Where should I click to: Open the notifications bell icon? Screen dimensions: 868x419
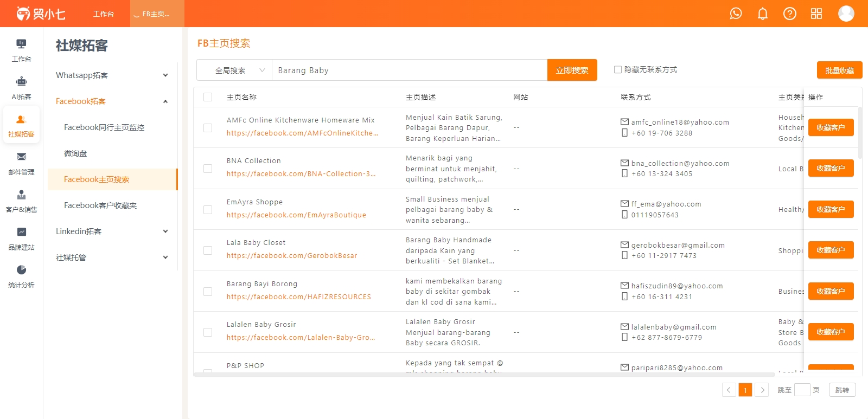pyautogui.click(x=763, y=14)
